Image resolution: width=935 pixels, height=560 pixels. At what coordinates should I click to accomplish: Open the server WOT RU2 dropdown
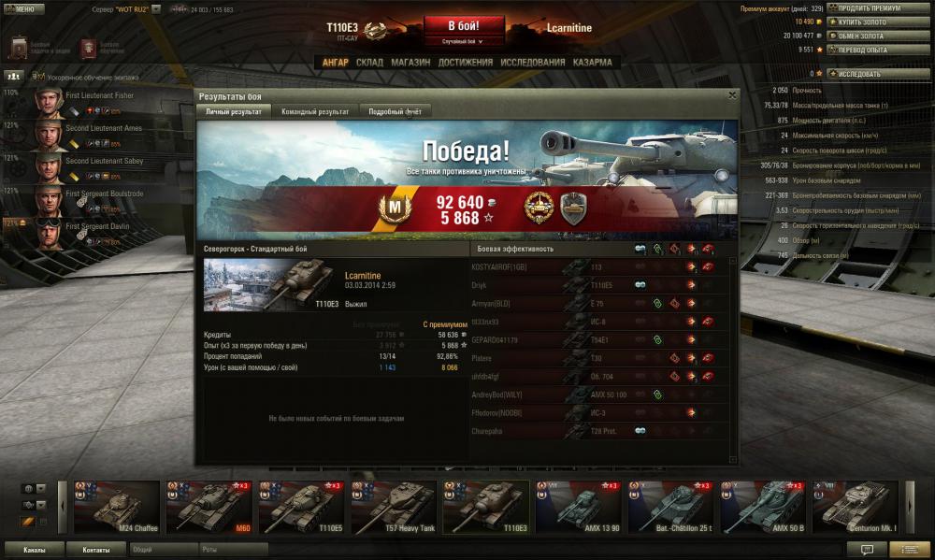156,9
